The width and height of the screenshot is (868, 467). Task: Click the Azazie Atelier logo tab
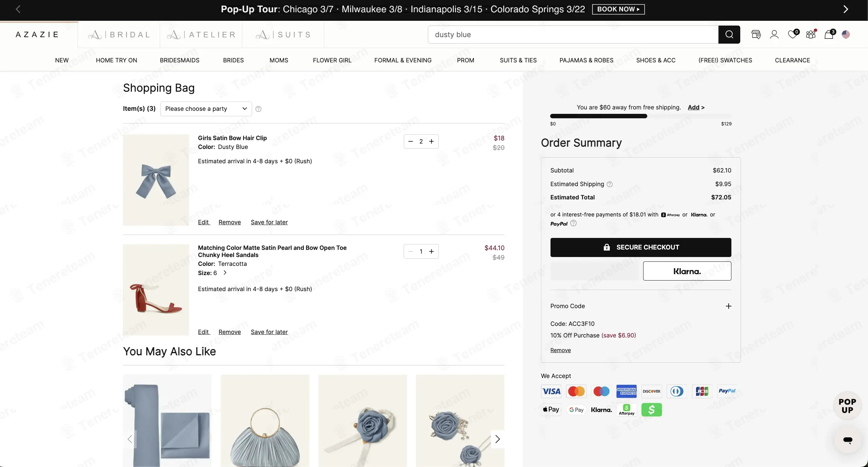coord(201,34)
